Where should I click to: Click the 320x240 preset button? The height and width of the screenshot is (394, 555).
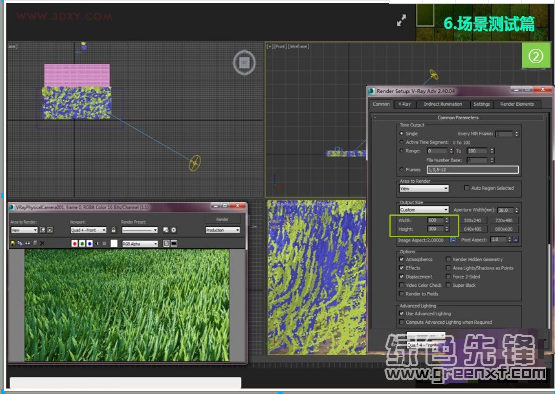tap(473, 220)
